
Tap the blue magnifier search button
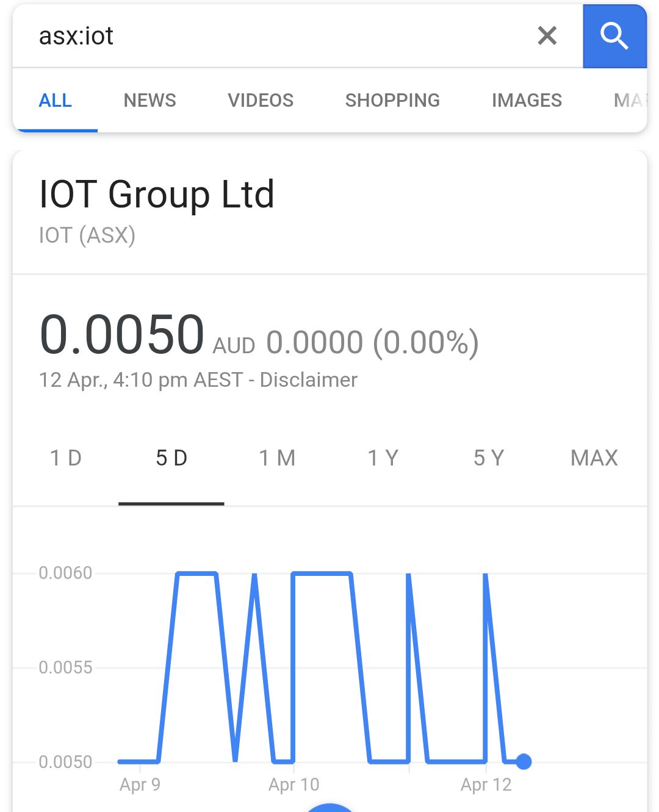tap(614, 36)
